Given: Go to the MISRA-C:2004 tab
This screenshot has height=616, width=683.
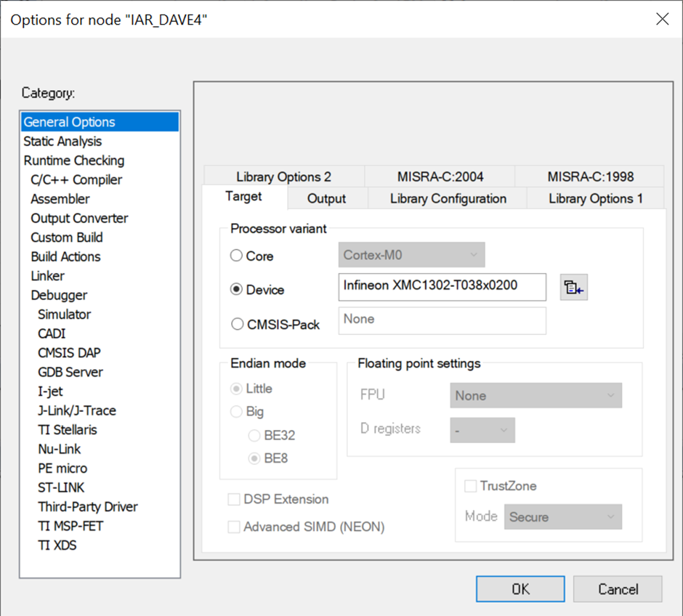Looking at the screenshot, I should [440, 177].
